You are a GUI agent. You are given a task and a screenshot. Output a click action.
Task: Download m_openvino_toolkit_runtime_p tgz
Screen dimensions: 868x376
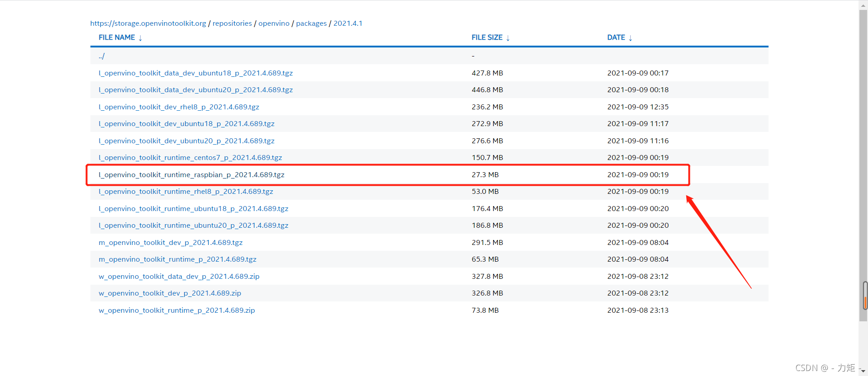[178, 259]
